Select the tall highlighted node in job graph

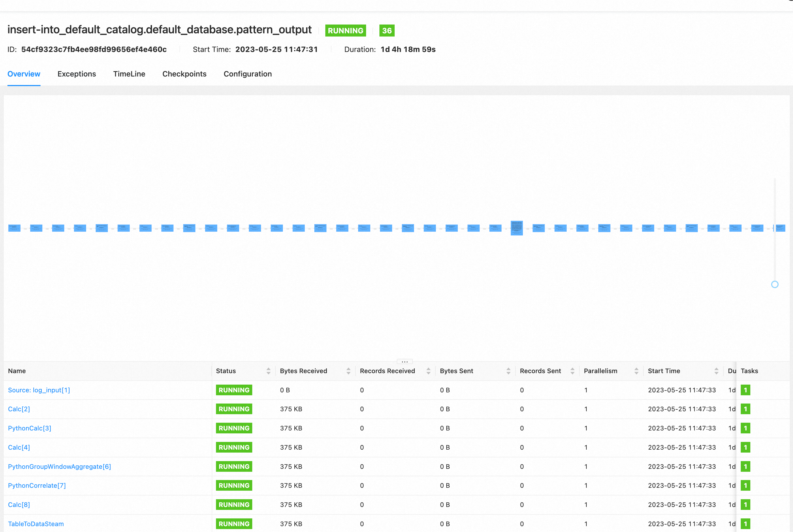[x=516, y=228]
